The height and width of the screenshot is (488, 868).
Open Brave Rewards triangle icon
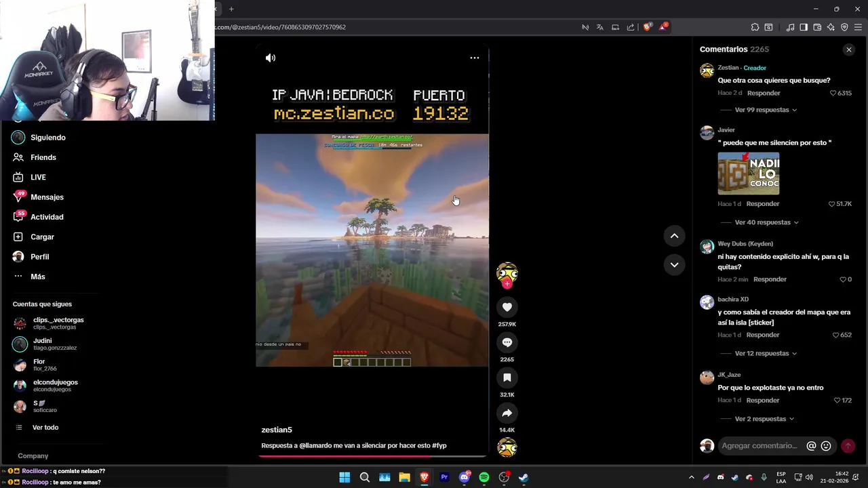tap(664, 27)
